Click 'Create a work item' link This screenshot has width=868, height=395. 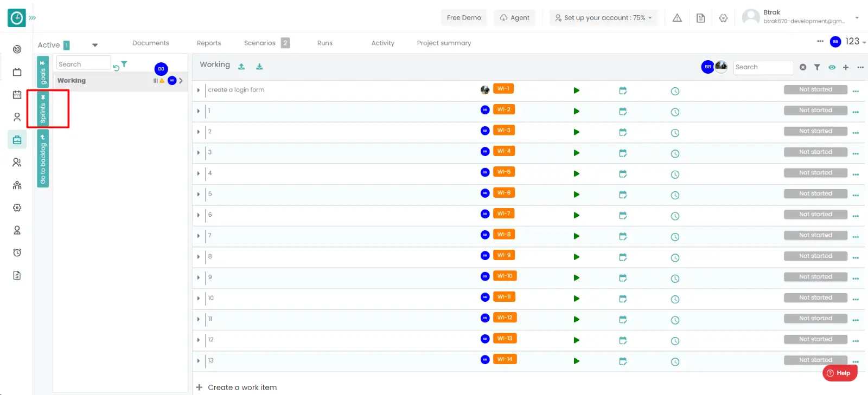click(x=242, y=387)
